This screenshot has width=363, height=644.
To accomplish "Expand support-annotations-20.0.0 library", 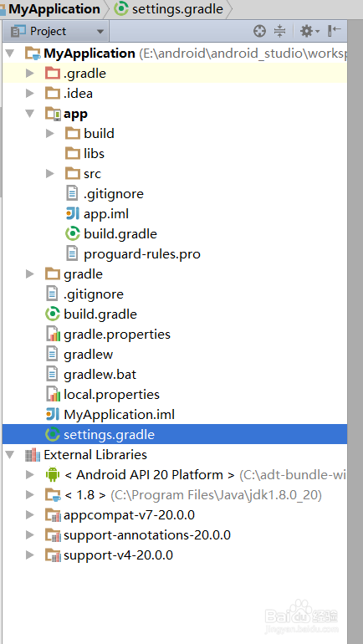I will [29, 535].
